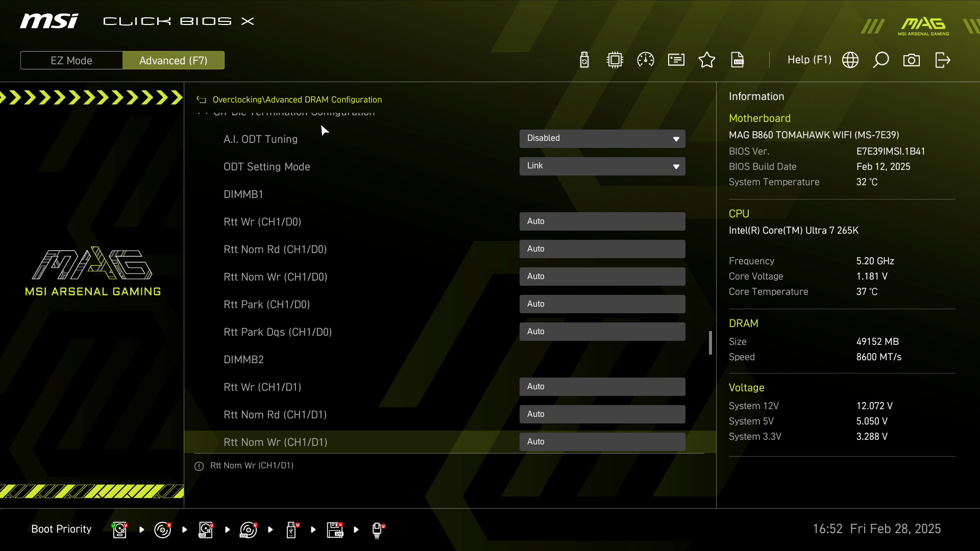
Task: Expand A.I. ODT Tuning Disabled dropdown
Action: coord(602,139)
